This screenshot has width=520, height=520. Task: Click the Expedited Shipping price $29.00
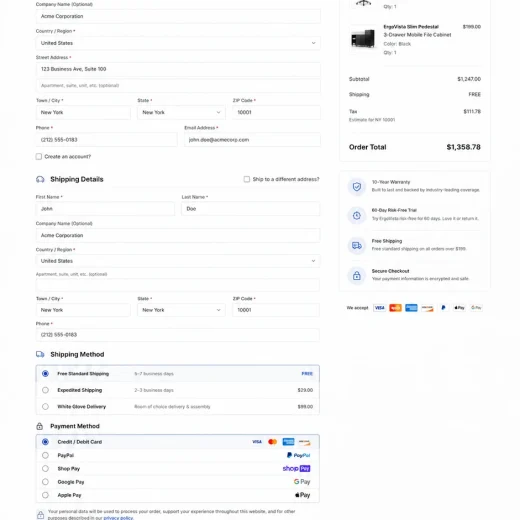(305, 390)
